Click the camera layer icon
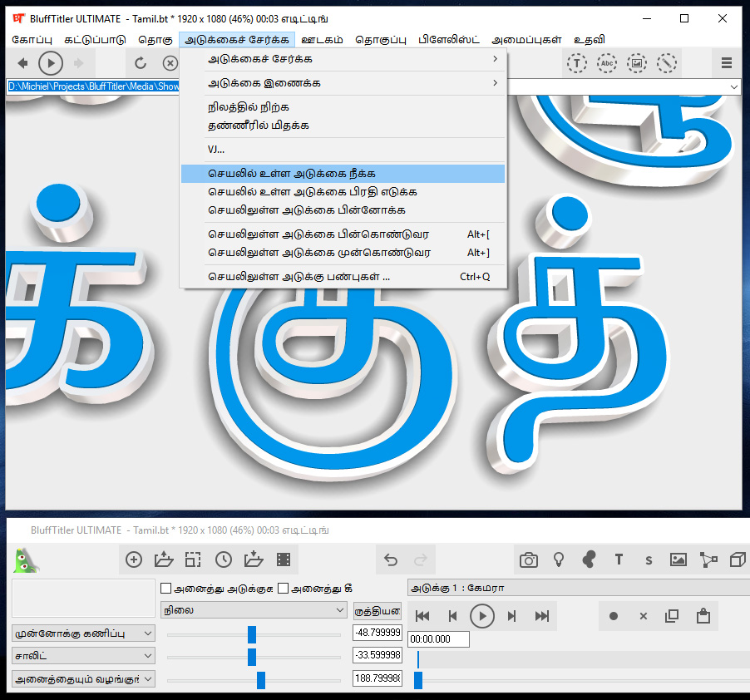Viewport: 750px width, 700px height. (529, 560)
